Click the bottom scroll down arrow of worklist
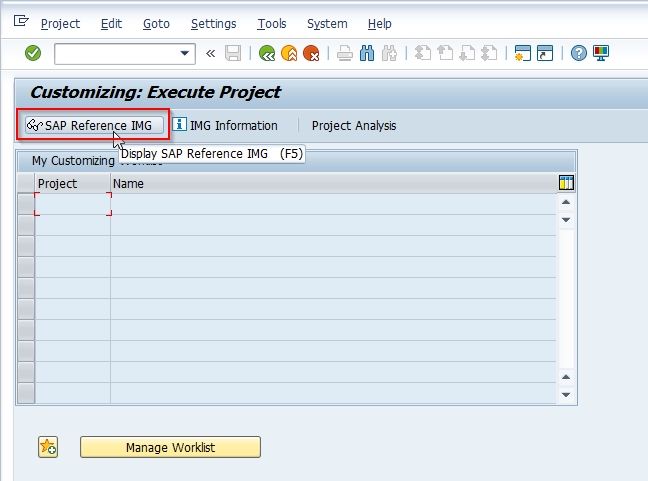The width and height of the screenshot is (648, 481). pos(566,395)
